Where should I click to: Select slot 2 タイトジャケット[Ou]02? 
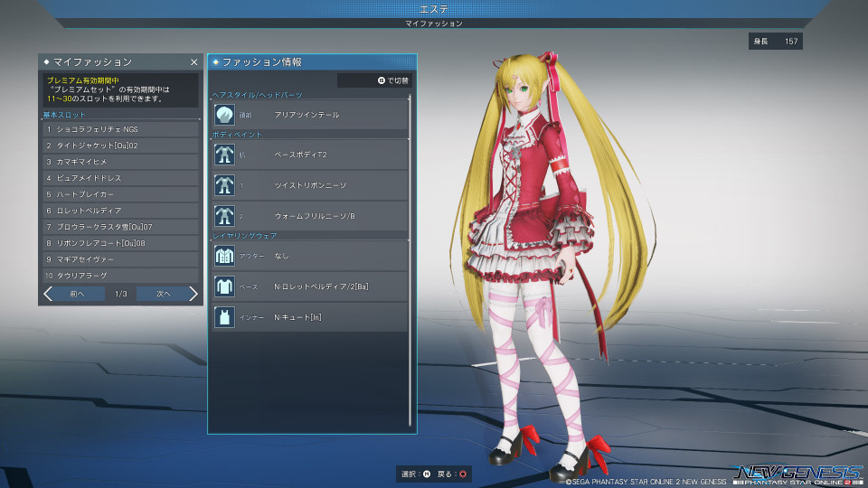pyautogui.click(x=120, y=145)
